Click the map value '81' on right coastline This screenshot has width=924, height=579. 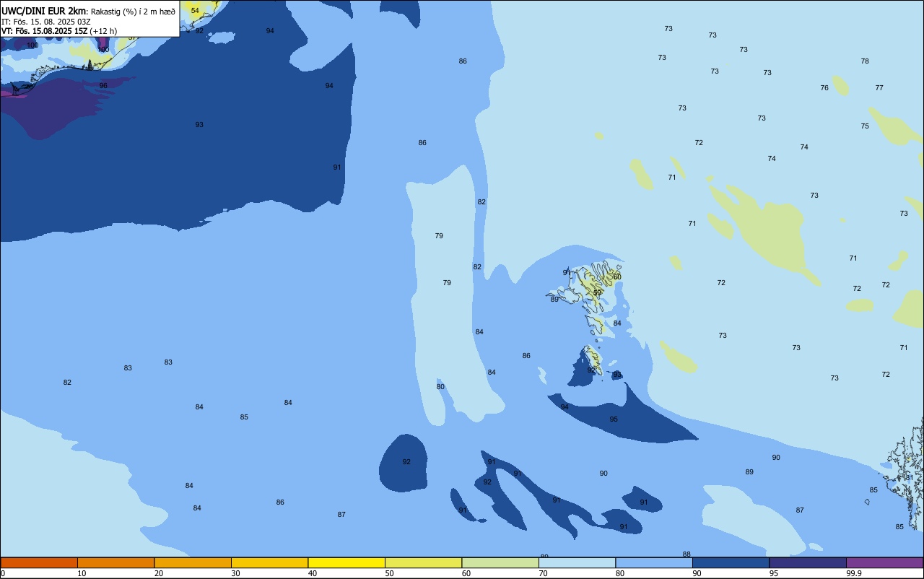click(x=910, y=478)
